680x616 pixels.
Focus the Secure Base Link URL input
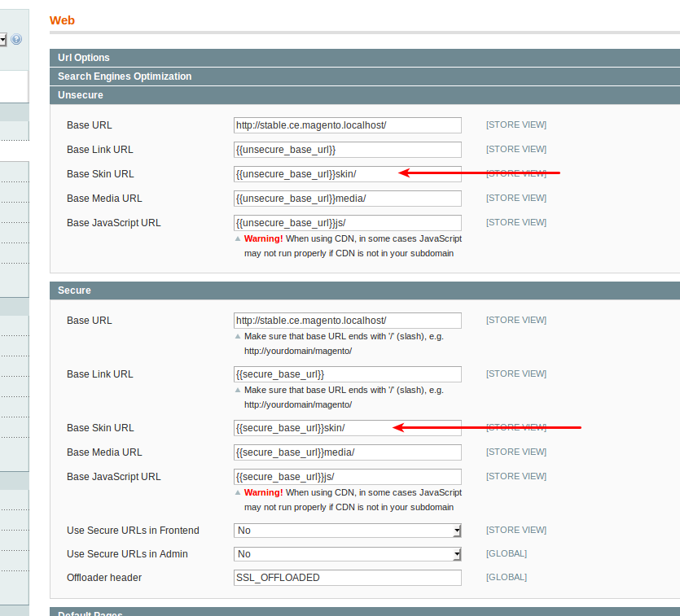pos(347,374)
